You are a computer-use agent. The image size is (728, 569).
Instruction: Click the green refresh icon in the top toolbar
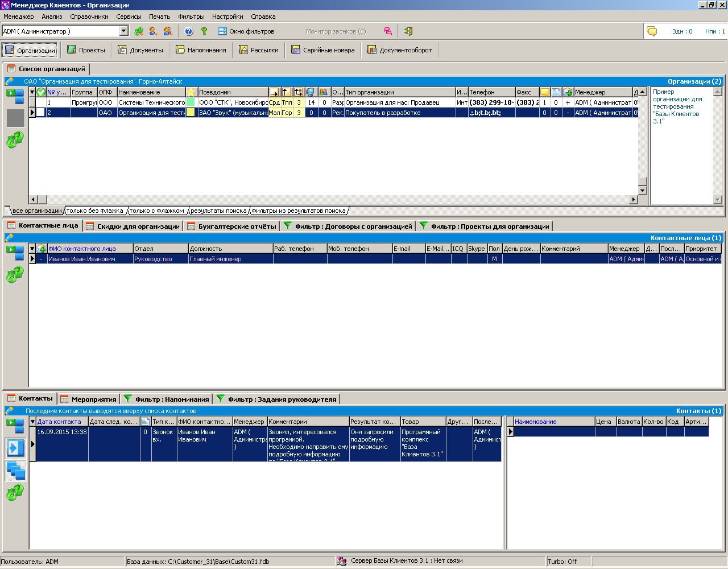coord(139,31)
